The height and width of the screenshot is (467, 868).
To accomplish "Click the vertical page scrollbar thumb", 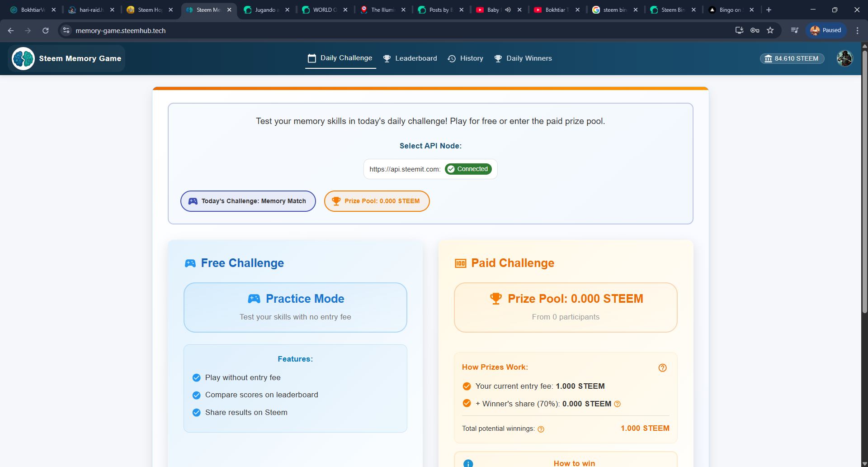I will point(864,181).
